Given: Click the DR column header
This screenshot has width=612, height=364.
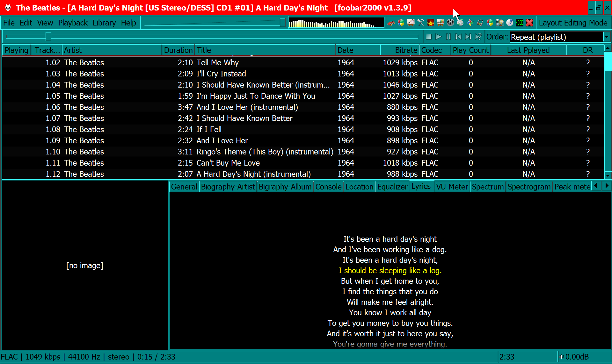Looking at the screenshot, I should point(585,50).
